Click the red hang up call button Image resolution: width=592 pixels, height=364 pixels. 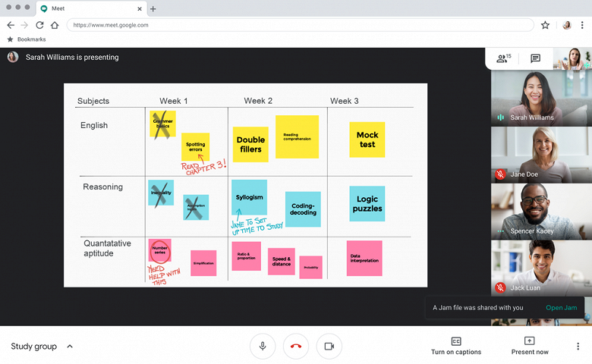coord(296,346)
